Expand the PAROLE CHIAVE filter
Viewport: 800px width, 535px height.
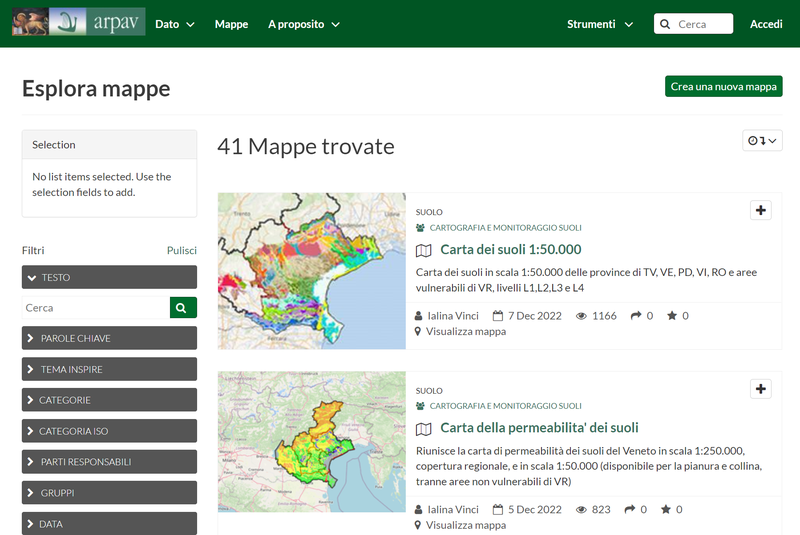[x=109, y=339]
